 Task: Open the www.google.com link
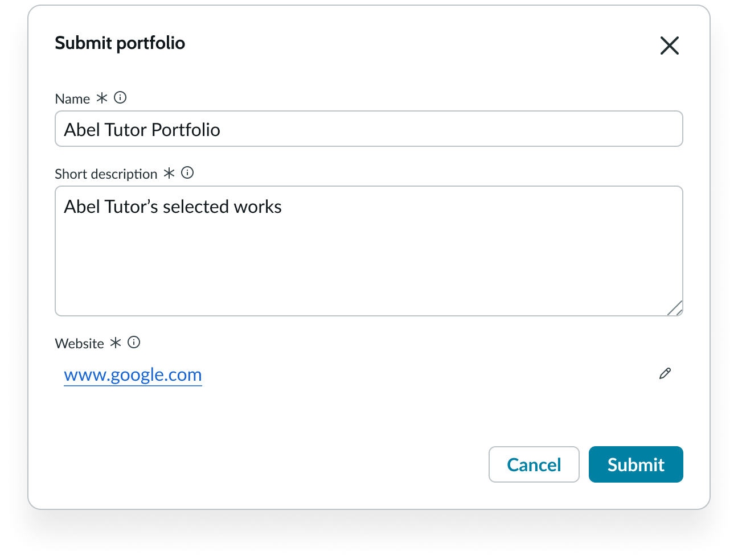[x=133, y=374]
